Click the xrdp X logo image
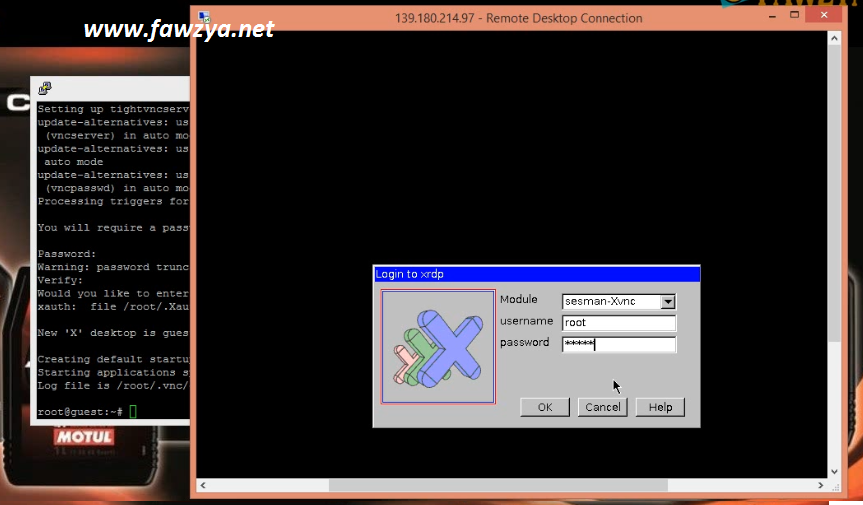This screenshot has width=863, height=505. 438,347
